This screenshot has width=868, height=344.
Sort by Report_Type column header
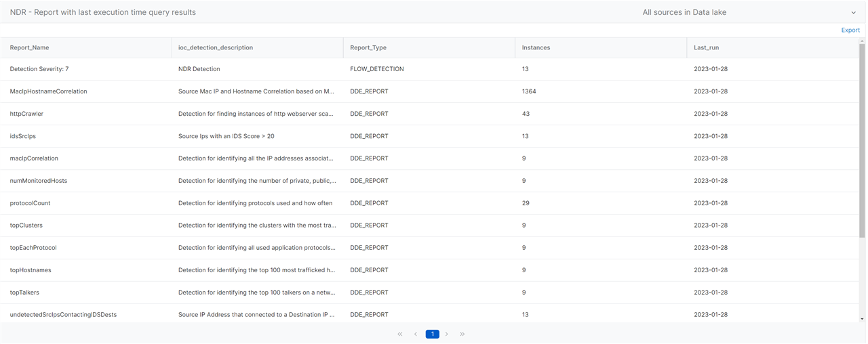coord(368,47)
